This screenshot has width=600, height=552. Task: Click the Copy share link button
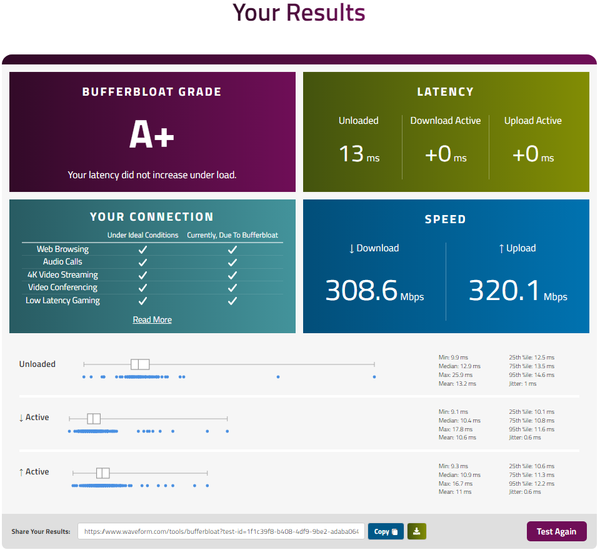pos(383,531)
